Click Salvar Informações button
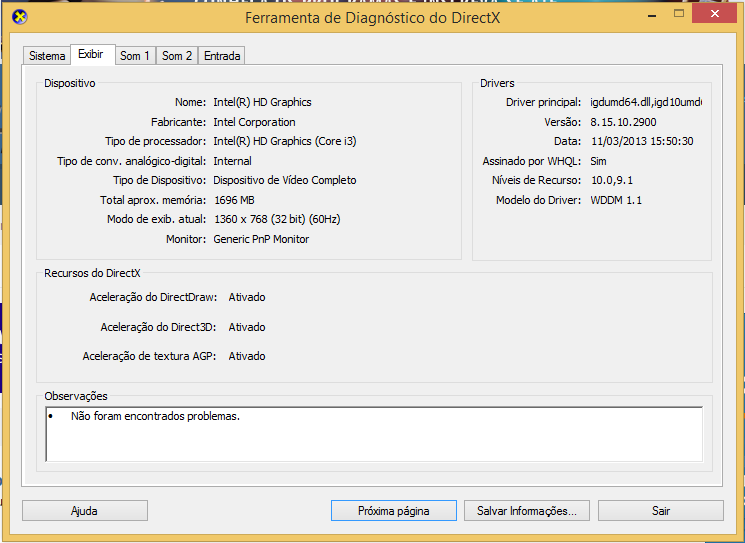The width and height of the screenshot is (745, 543). 526,511
